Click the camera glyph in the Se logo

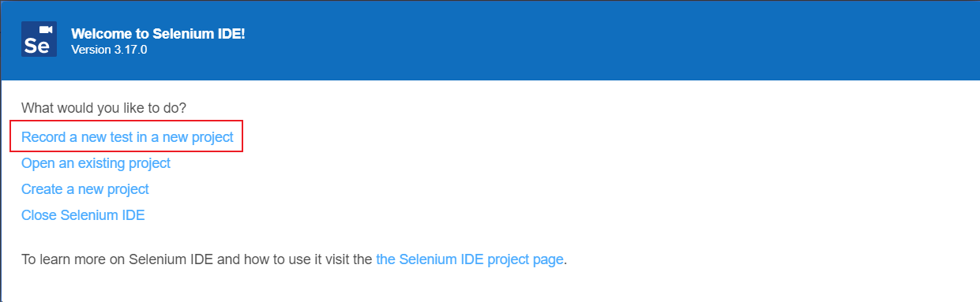click(46, 30)
